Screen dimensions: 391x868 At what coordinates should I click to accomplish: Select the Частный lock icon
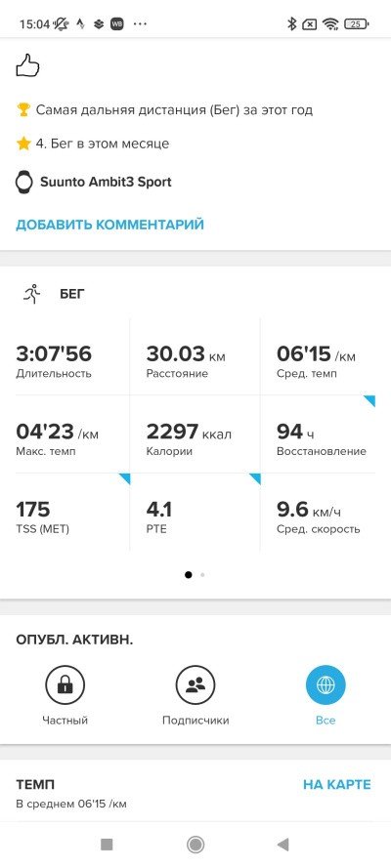pos(65,684)
